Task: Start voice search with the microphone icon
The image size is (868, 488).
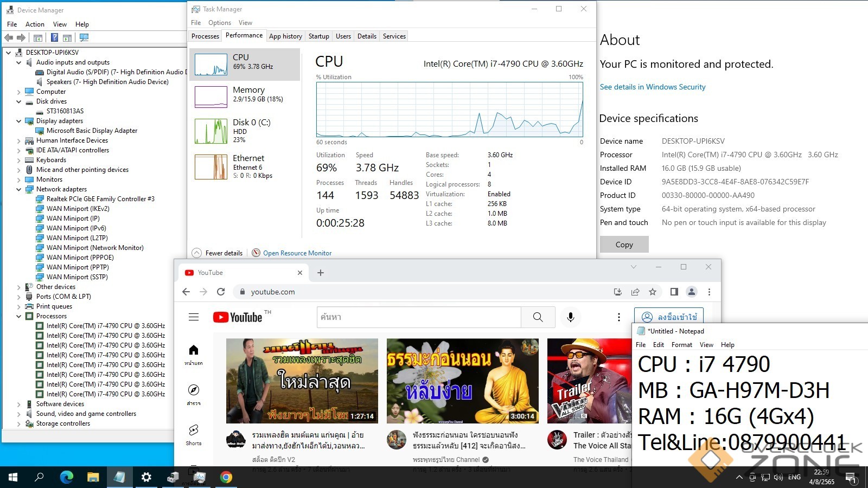Action: point(570,317)
